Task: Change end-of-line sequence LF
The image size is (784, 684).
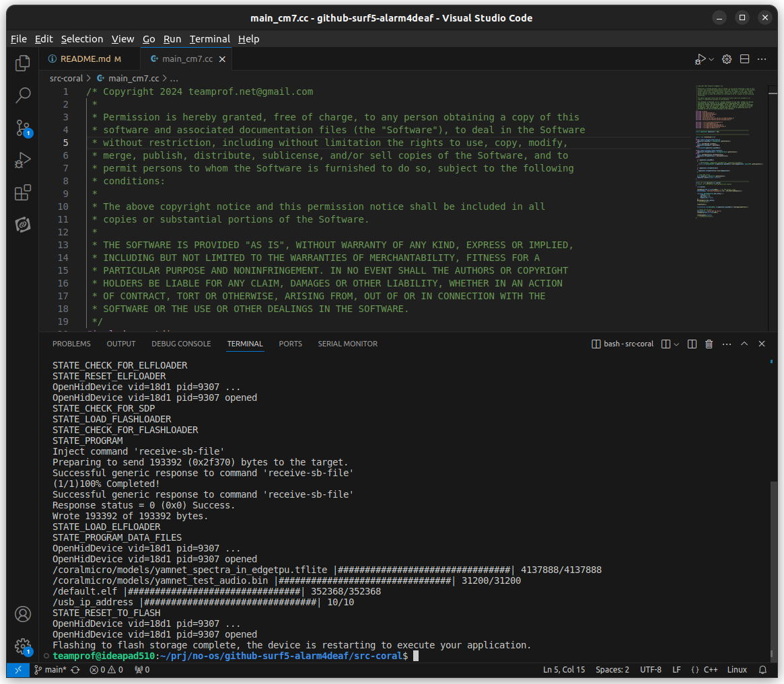Action: click(x=676, y=670)
